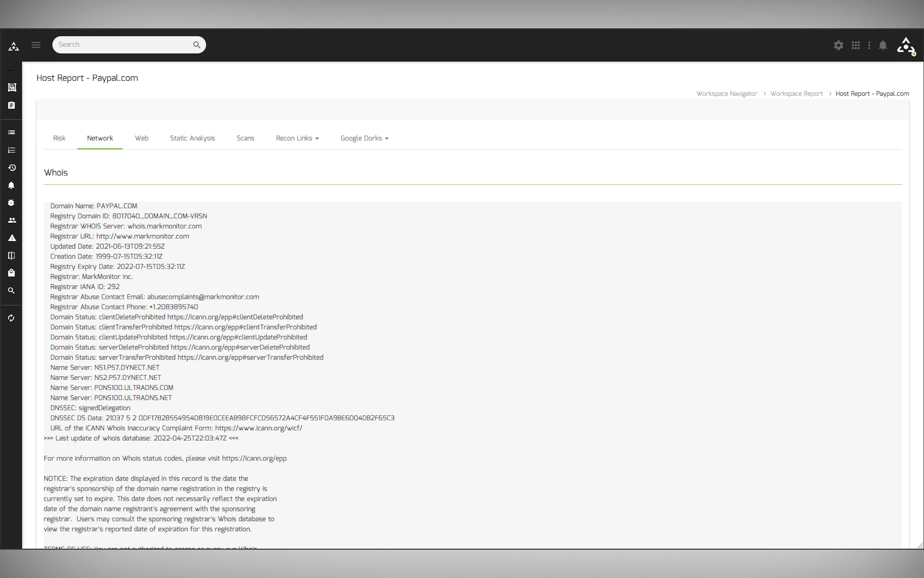Go to Workspace Navigator breadcrumb link
The height and width of the screenshot is (578, 924).
[726, 94]
